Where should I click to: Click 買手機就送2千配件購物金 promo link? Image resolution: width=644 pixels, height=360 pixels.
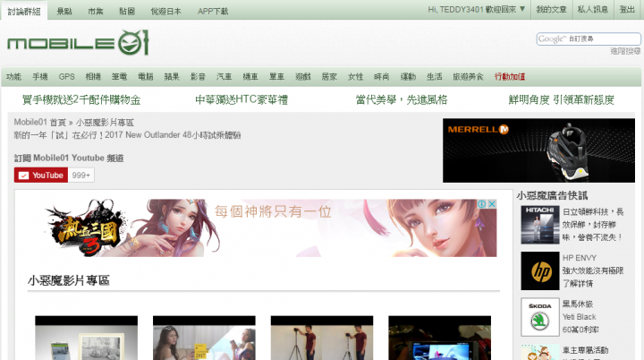(x=81, y=99)
